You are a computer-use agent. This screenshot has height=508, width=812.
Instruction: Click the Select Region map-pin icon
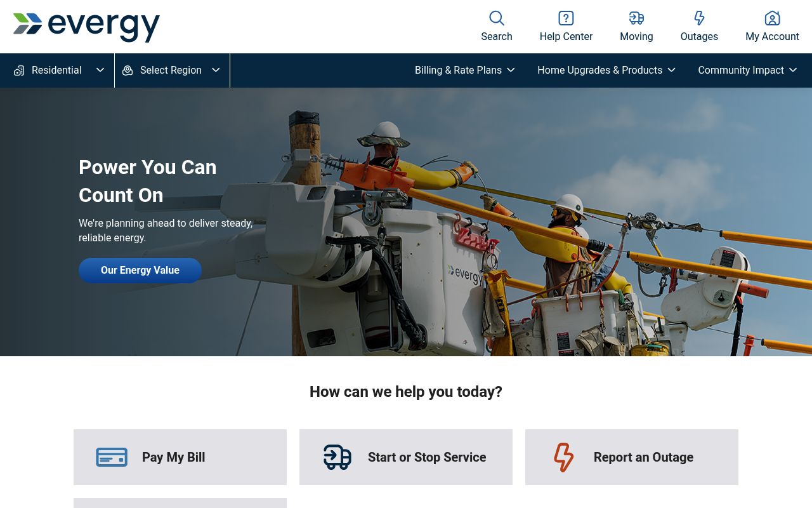tap(128, 70)
